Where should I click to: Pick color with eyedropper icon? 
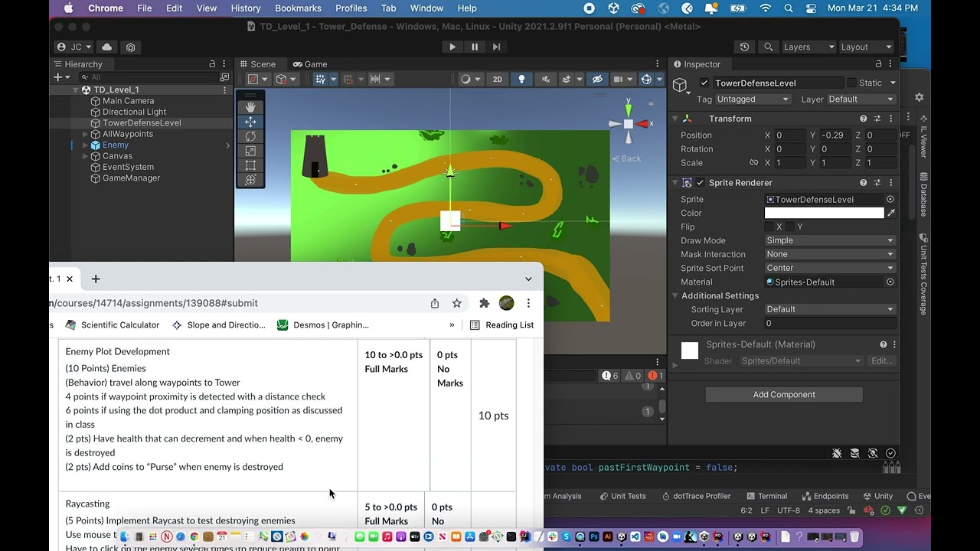[x=890, y=213]
